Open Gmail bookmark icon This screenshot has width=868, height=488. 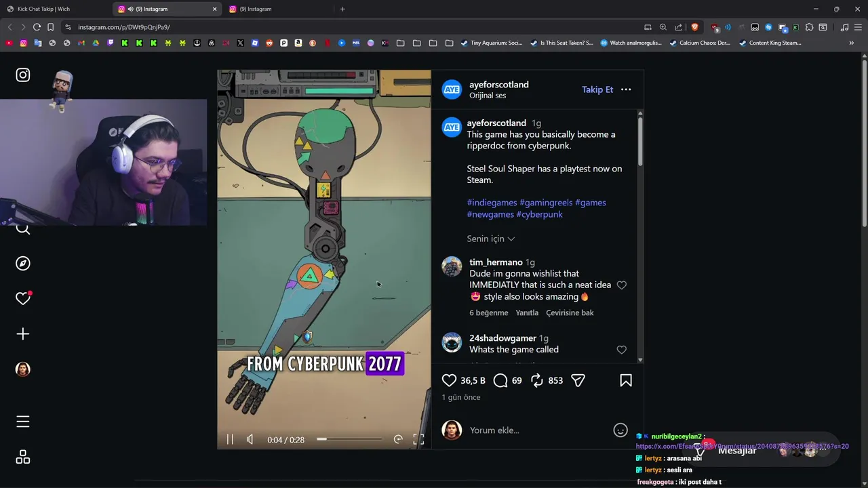click(x=81, y=43)
